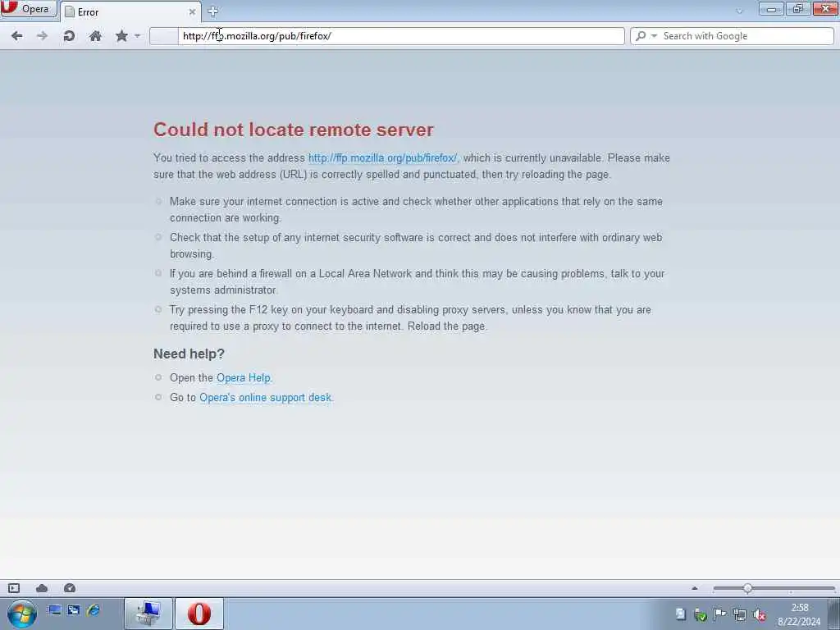This screenshot has height=630, width=840.
Task: Click the safely remove hardware tray icon
Action: (x=701, y=615)
